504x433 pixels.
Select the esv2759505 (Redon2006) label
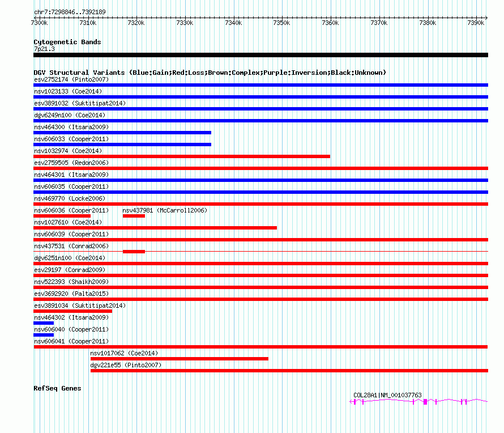click(71, 163)
